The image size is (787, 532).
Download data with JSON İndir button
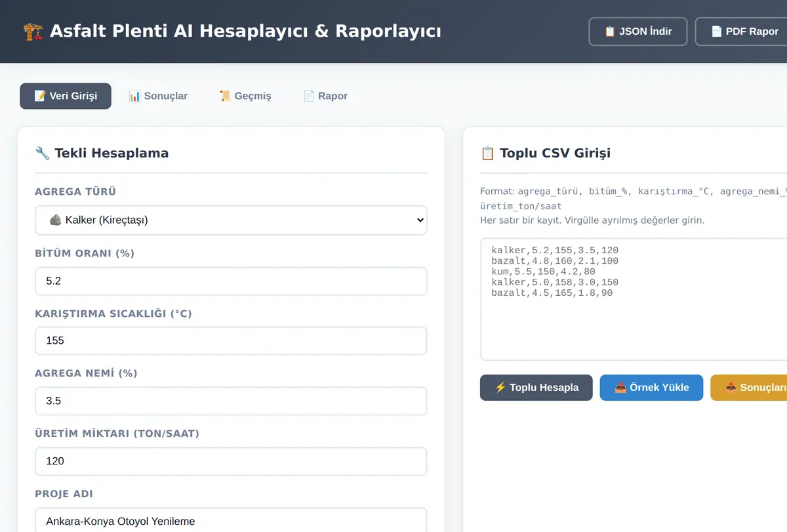[x=638, y=31]
